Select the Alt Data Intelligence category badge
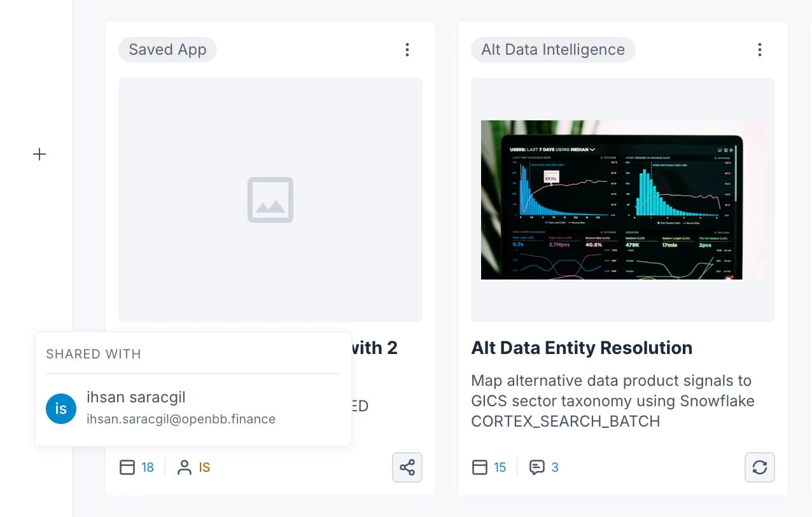This screenshot has height=517, width=812. (x=552, y=49)
